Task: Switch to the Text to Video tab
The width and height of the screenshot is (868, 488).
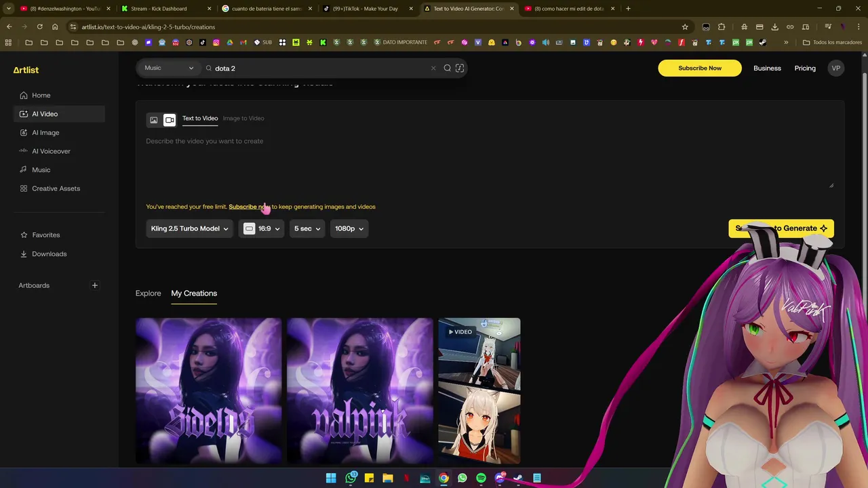Action: tap(200, 119)
